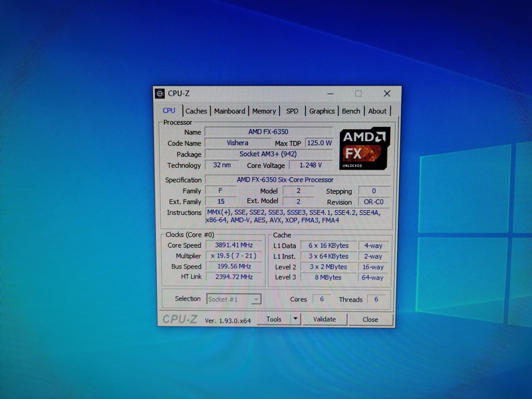Image resolution: width=532 pixels, height=399 pixels.
Task: Click the instructions list starting with MMX(+)
Action: 297,217
